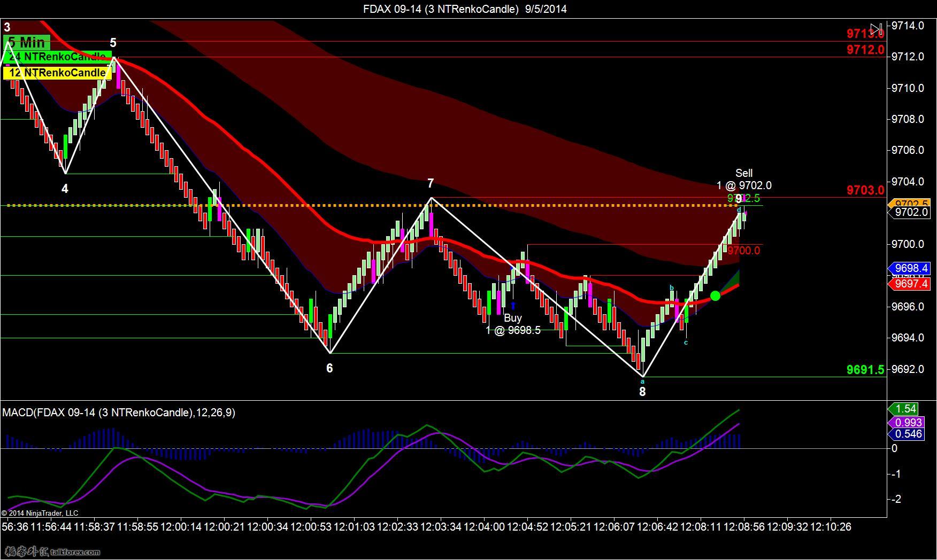
Task: Click the 'Sell' execution label
Action: click(744, 173)
